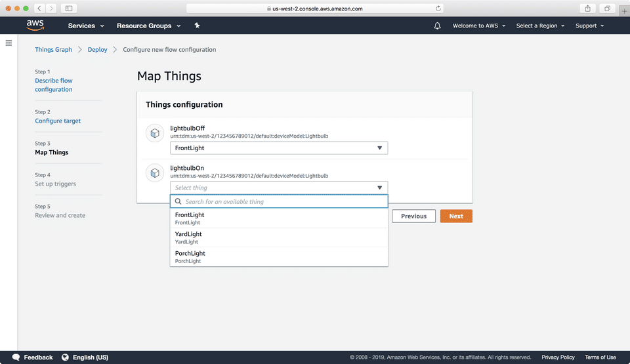Toggle the hamburger side navigation menu
Screen dimensions: 630x364
(x=9, y=43)
